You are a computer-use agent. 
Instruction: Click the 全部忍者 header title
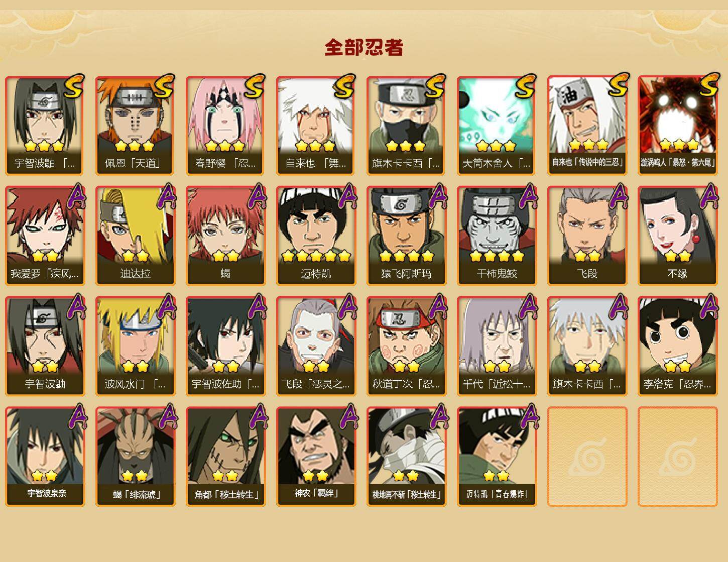click(x=364, y=47)
